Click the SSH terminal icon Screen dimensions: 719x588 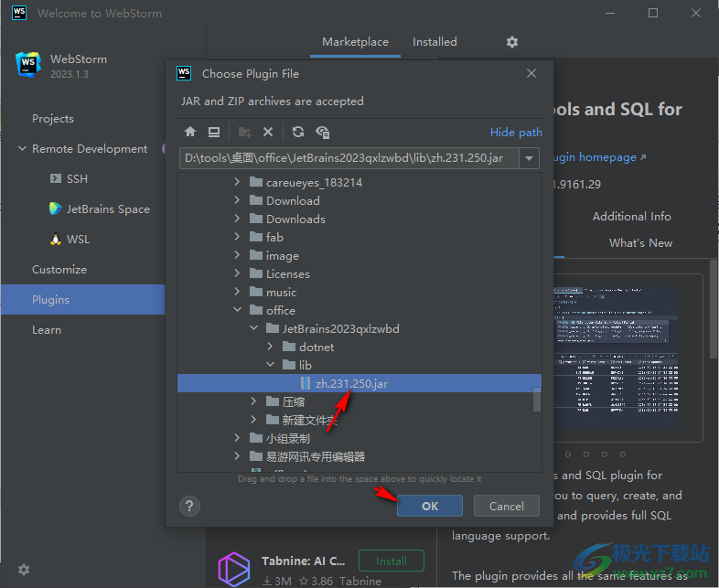tap(56, 178)
